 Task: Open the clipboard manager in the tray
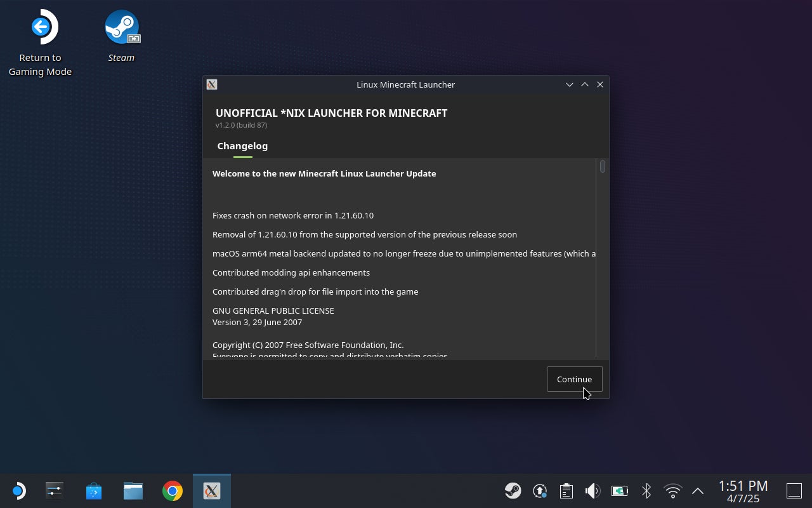566,490
